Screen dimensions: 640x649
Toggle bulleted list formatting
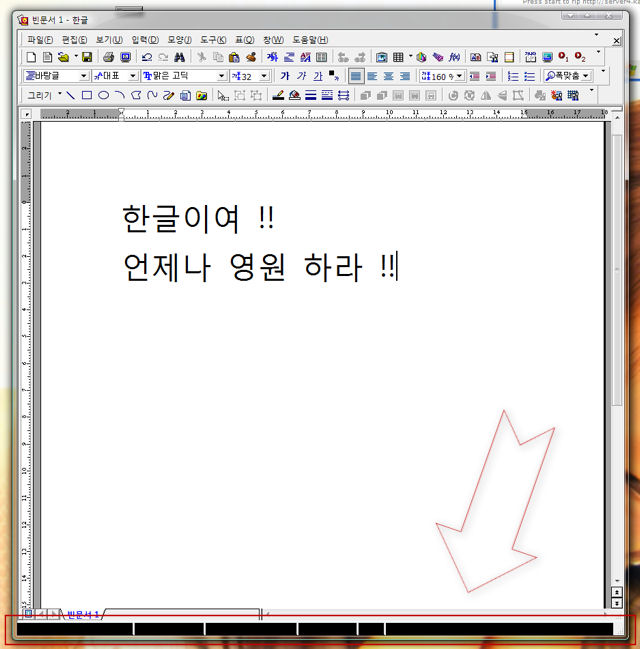click(529, 76)
